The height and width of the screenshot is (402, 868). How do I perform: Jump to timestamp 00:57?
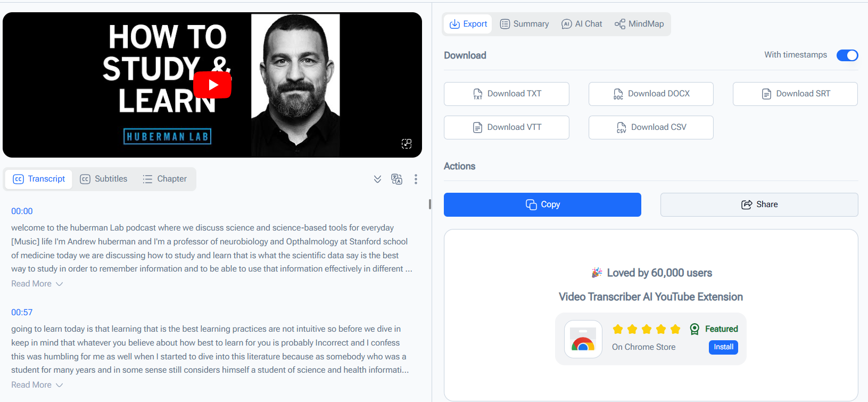pos(22,313)
